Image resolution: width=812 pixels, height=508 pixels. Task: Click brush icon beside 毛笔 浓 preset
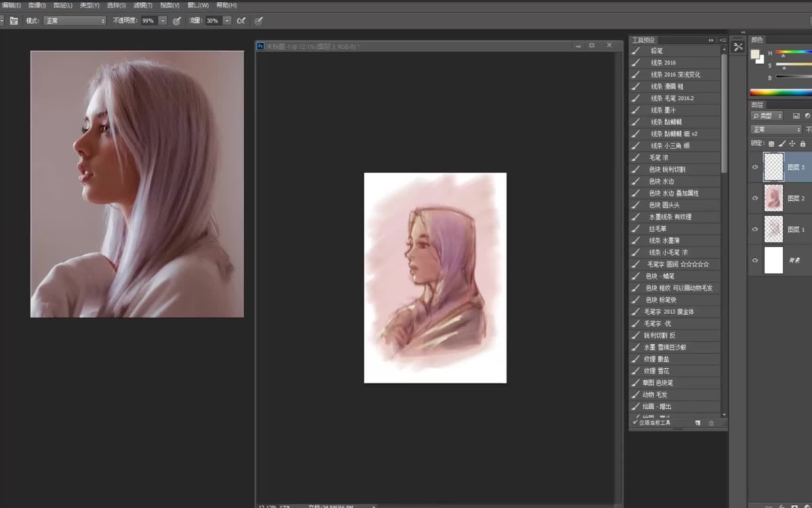tap(635, 158)
